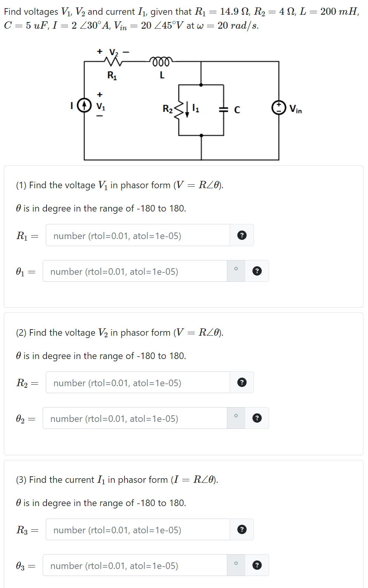The image size is (368, 588).
Task: Open the help popover for R3 input
Action: 242,529
